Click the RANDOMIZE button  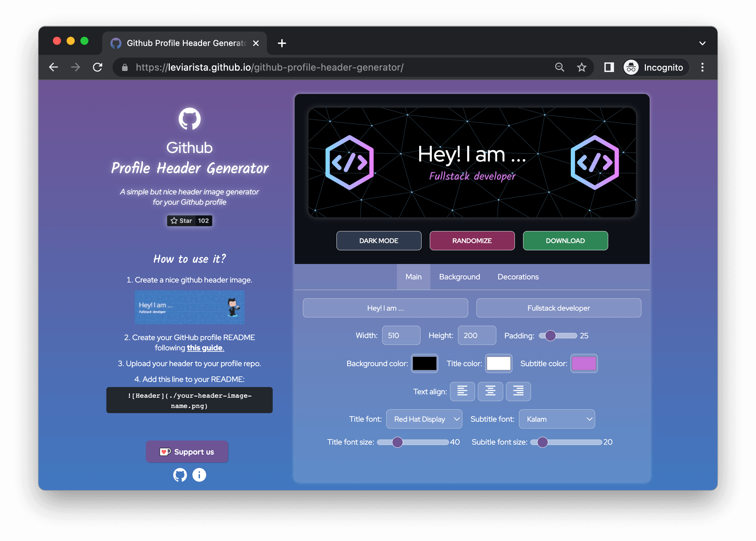pos(472,241)
